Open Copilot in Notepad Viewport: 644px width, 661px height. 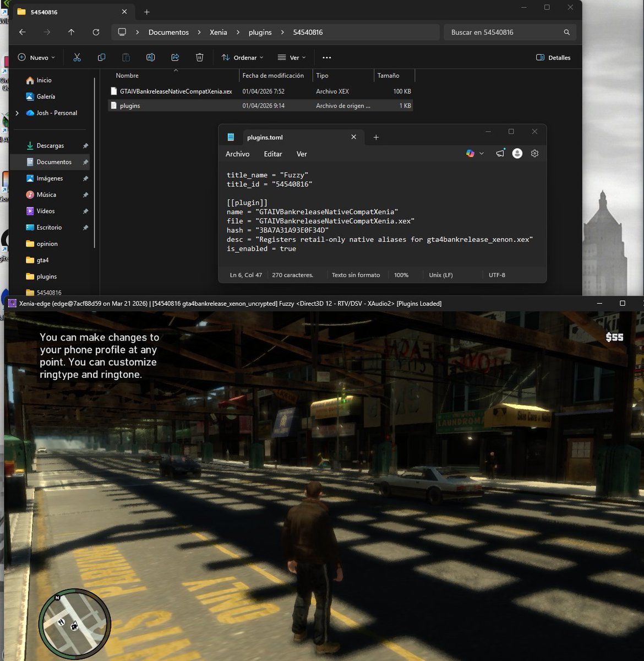(x=470, y=154)
